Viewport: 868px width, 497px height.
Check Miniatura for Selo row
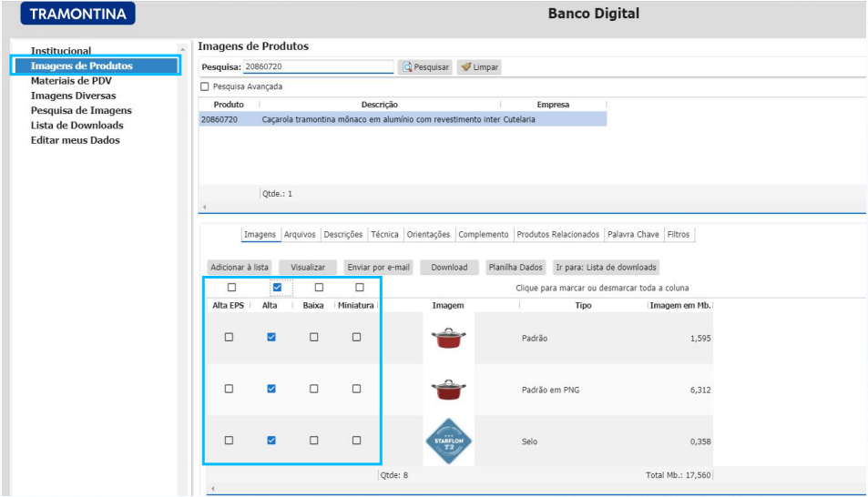(356, 441)
